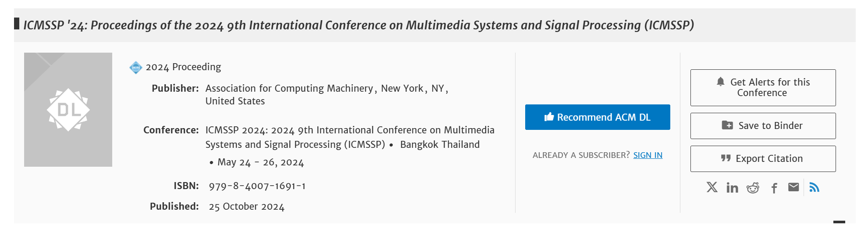The width and height of the screenshot is (868, 247).
Task: Share the proceedings on X (Twitter)
Action: pyautogui.click(x=712, y=187)
